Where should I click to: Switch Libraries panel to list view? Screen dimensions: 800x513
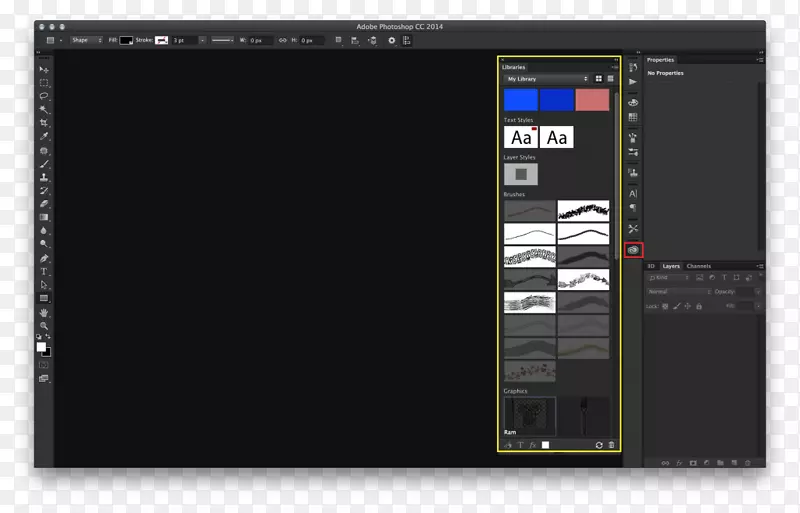click(610, 78)
